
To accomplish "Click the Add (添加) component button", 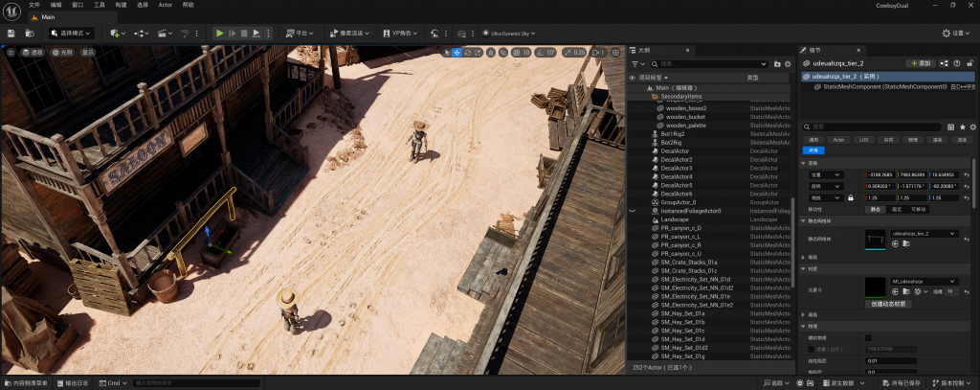I will (921, 62).
